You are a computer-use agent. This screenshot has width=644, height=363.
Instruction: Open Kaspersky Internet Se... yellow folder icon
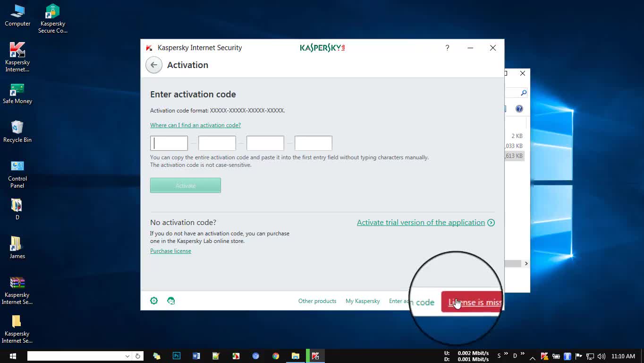coord(17,329)
